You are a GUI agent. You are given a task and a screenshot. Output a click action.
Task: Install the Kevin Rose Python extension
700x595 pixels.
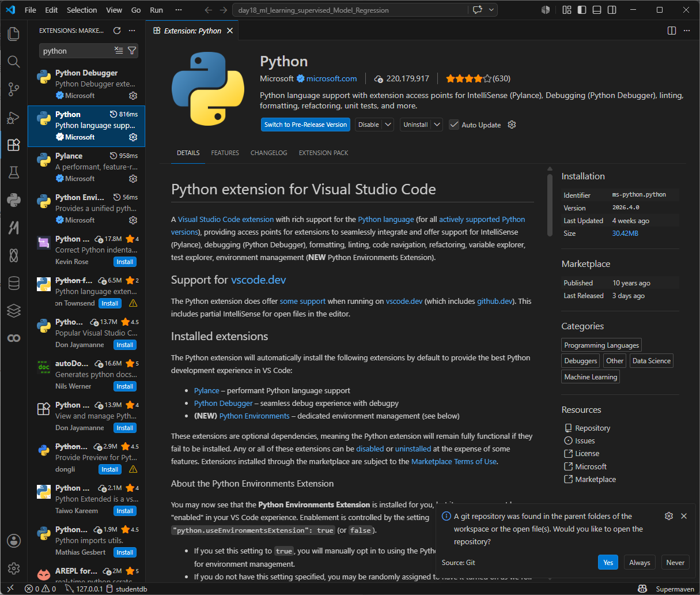125,262
